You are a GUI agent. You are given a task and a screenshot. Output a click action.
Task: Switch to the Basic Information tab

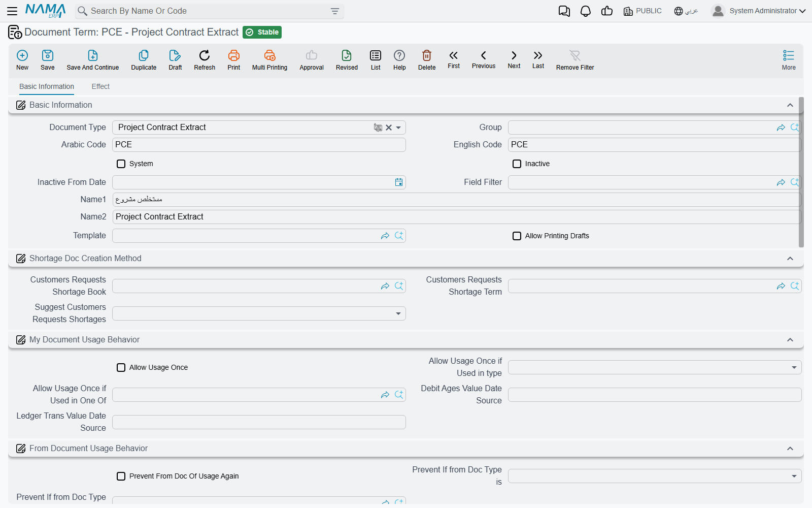47,86
